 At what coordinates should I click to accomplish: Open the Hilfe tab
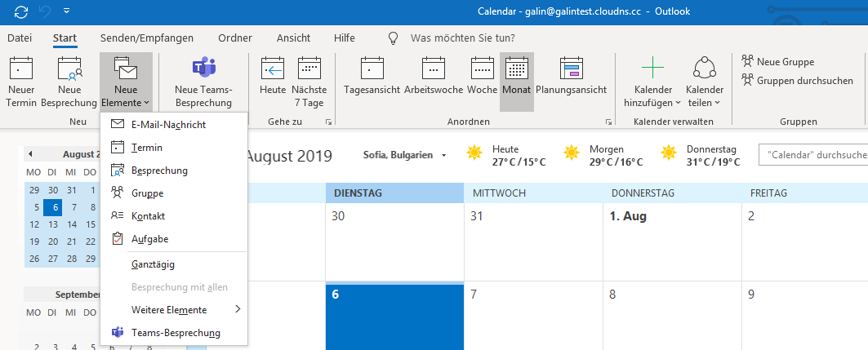(x=345, y=38)
